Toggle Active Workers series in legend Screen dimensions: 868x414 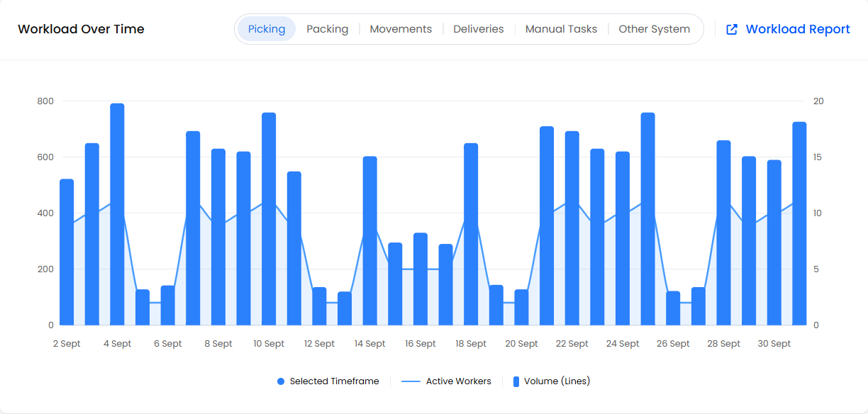pyautogui.click(x=446, y=381)
